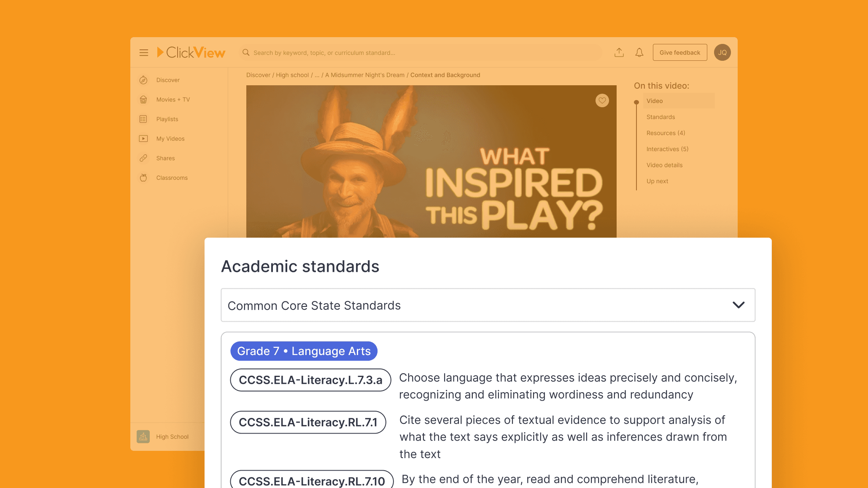Jump to Standards section of video
Image resolution: width=868 pixels, height=488 pixels.
[660, 117]
